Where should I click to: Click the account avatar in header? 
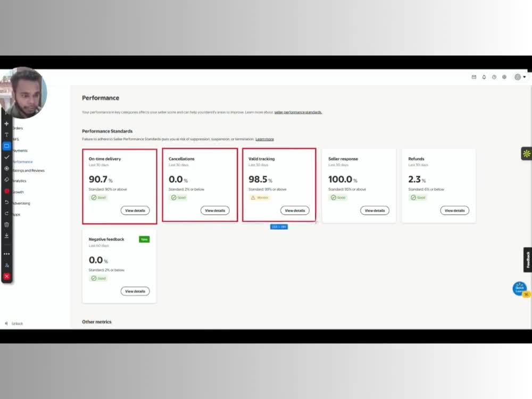[x=518, y=77]
